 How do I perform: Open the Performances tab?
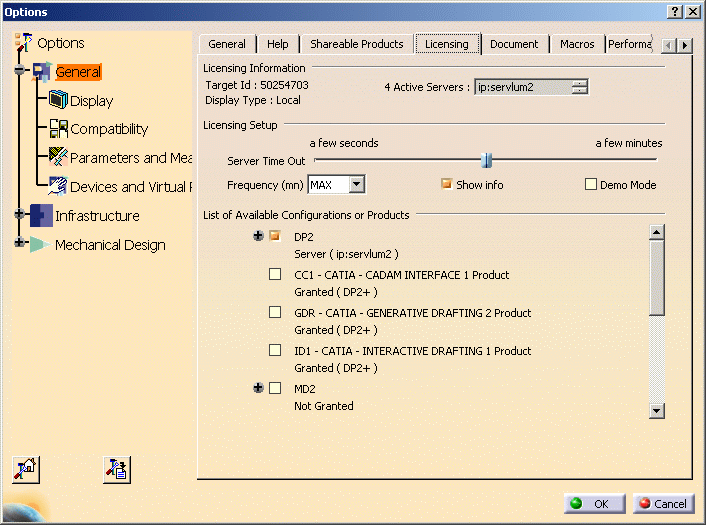pos(629,44)
